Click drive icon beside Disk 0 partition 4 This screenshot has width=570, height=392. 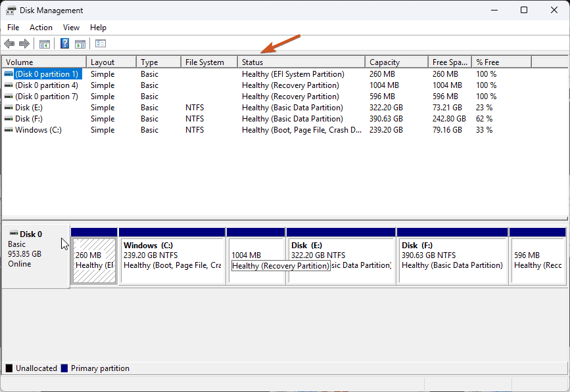click(9, 85)
